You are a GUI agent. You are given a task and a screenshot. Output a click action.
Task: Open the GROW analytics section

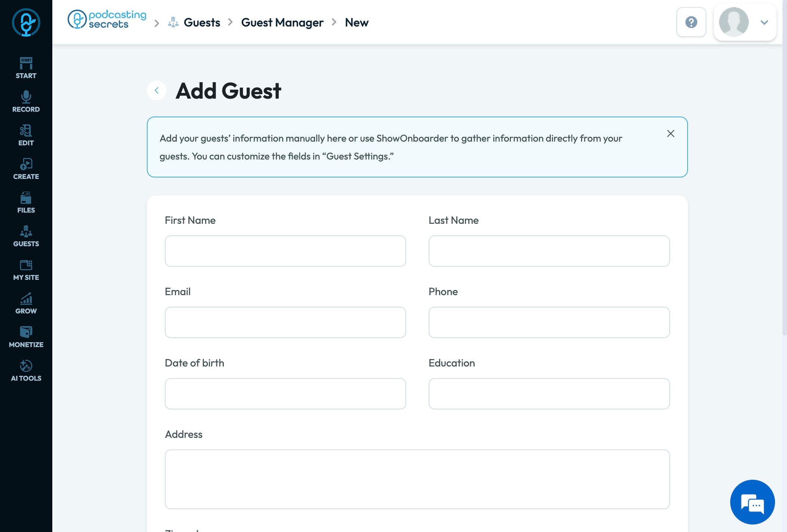26,303
